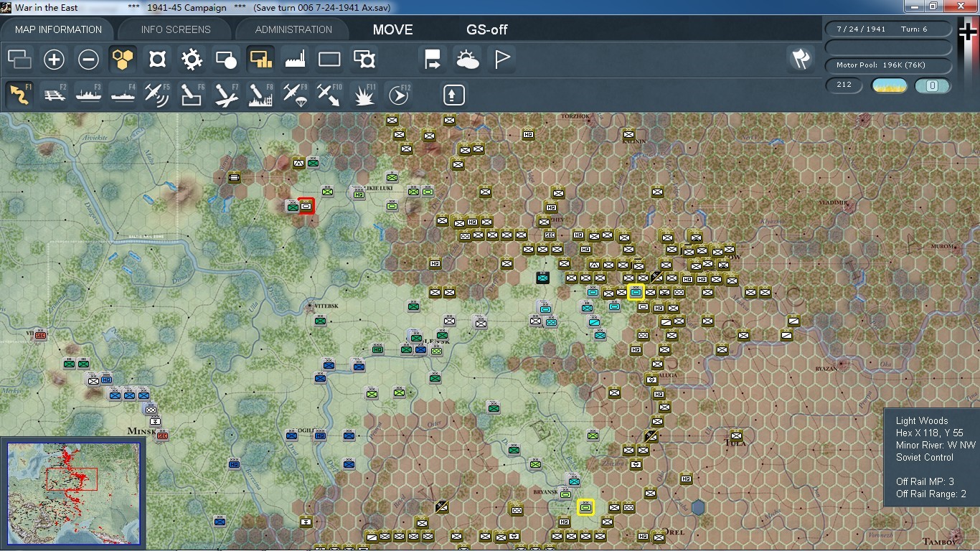Click the Off Rail MP: 3 text
Image resolution: width=980 pixels, height=551 pixels.
[x=925, y=481]
